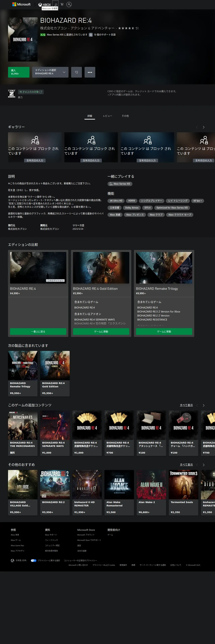Image resolution: width=215 pixels, height=644 pixels.
Task: Switch to the 詳細 tab
Action: click(x=90, y=116)
